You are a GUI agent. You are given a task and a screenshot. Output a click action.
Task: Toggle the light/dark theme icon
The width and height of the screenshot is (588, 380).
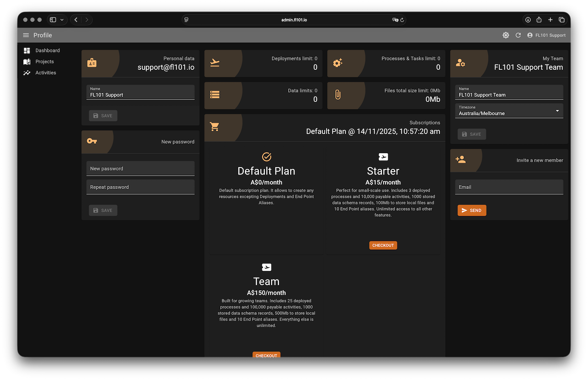pyautogui.click(x=506, y=35)
